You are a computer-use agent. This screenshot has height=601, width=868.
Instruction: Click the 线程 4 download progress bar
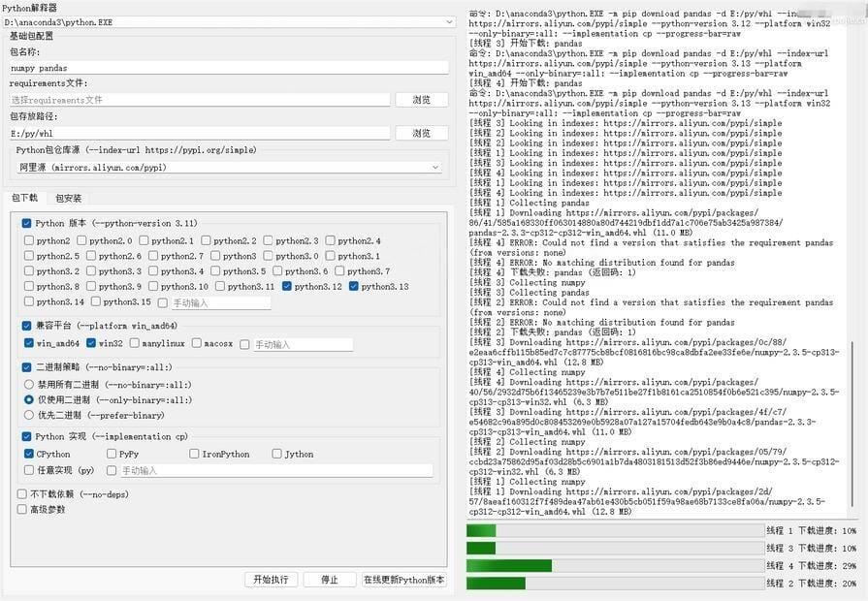click(x=615, y=565)
